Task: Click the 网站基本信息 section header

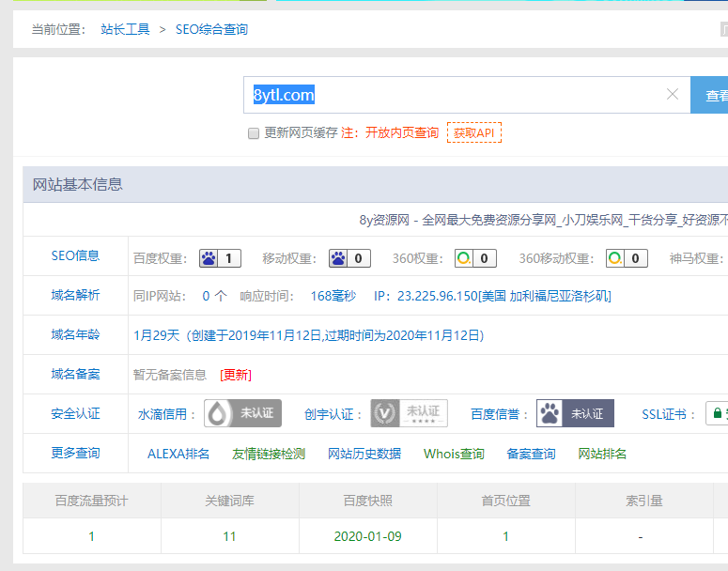Action: pos(78,184)
